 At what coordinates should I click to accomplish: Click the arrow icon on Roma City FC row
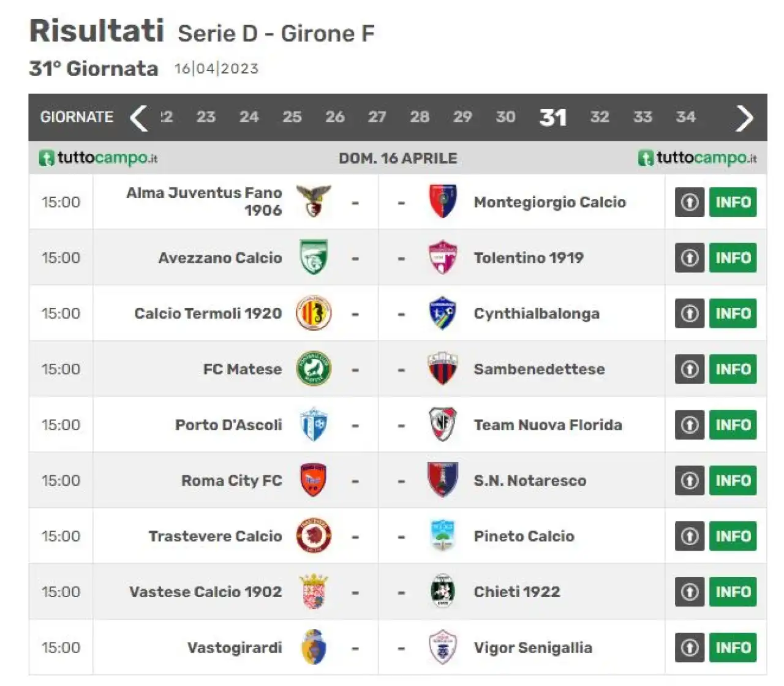tap(690, 481)
